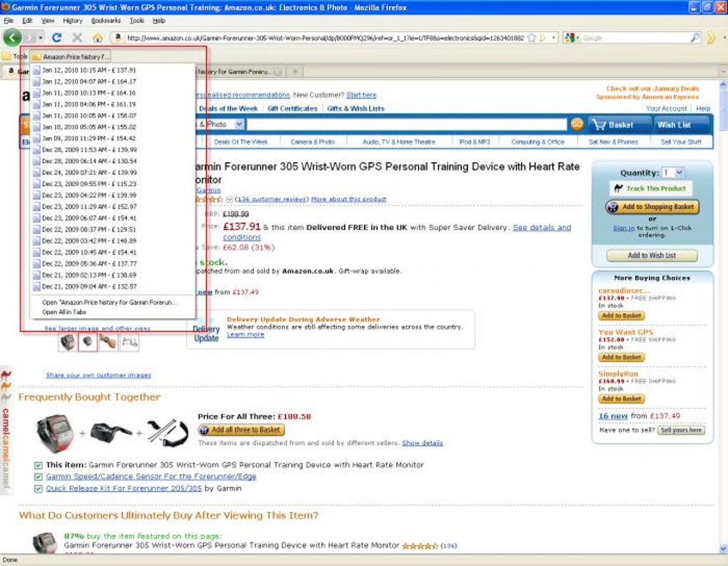This screenshot has height=566, width=728.
Task: Open the Edit menu
Action: click(27, 21)
